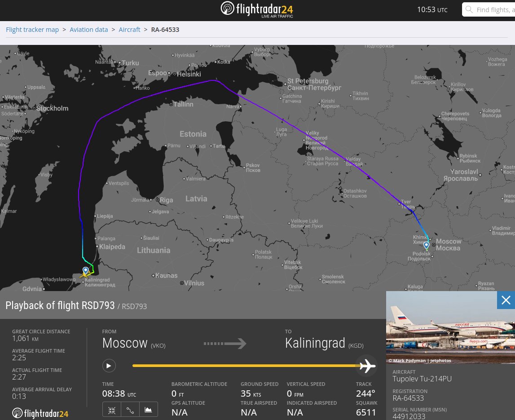Click the 0 FT barometric altitude value
515x420 pixels.
(178, 393)
